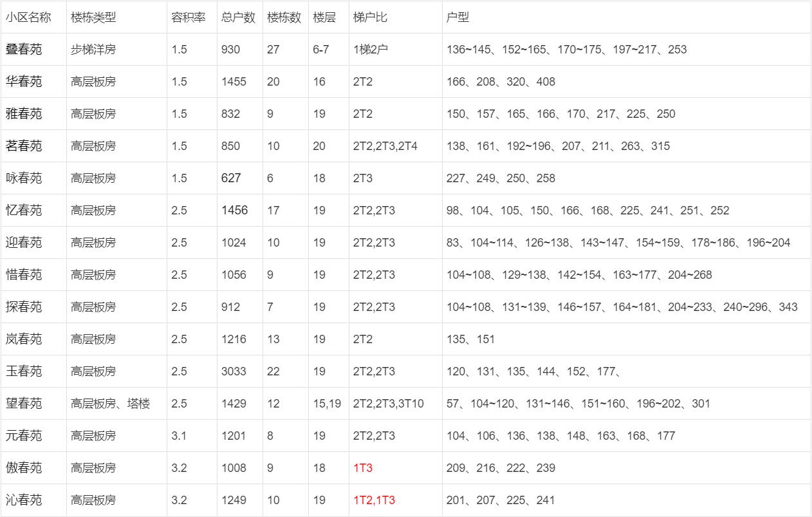Click the 楼栋类型 column header
812x517 pixels.
[93, 17]
